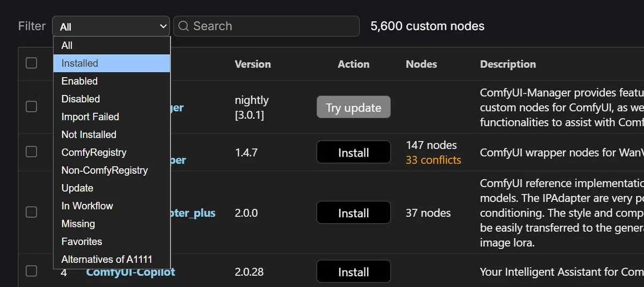Open the ComfyUI-Copilot title link

(131, 272)
